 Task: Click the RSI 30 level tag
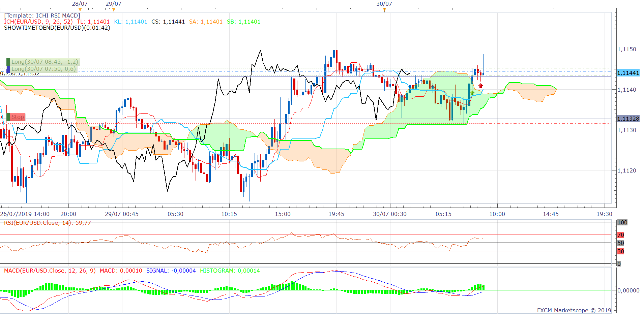621,251
